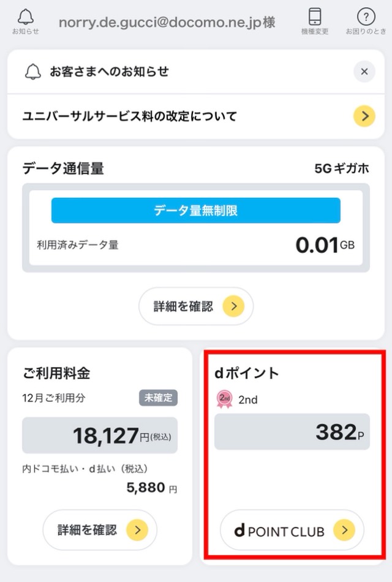Dismiss the お客さまへのお知らせ notice
Image resolution: width=392 pixels, height=582 pixels.
tap(364, 72)
